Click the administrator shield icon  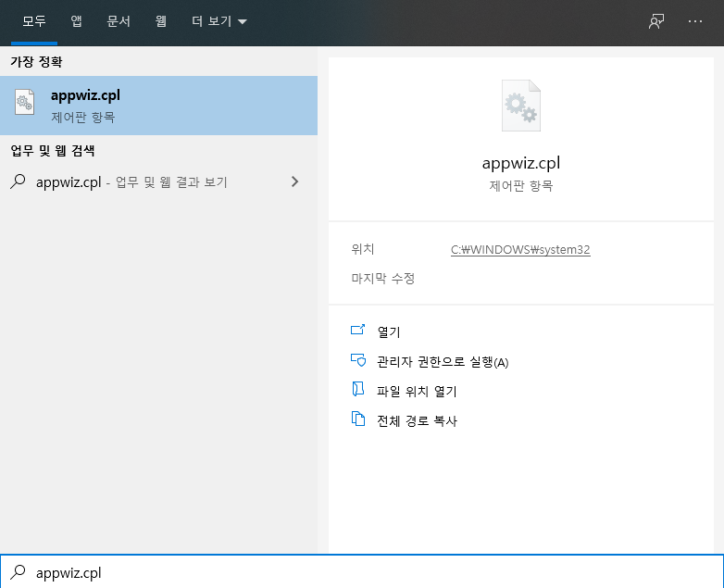point(358,360)
